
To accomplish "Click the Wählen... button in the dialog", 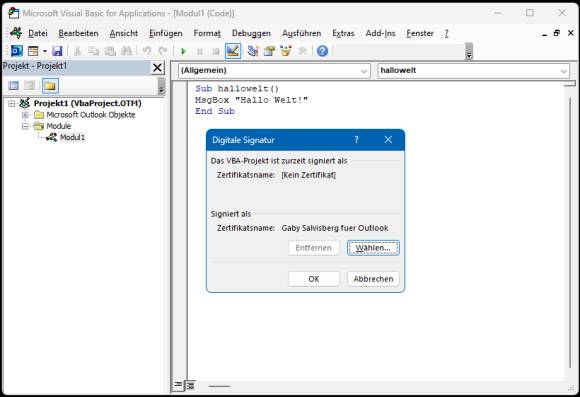I will point(373,248).
